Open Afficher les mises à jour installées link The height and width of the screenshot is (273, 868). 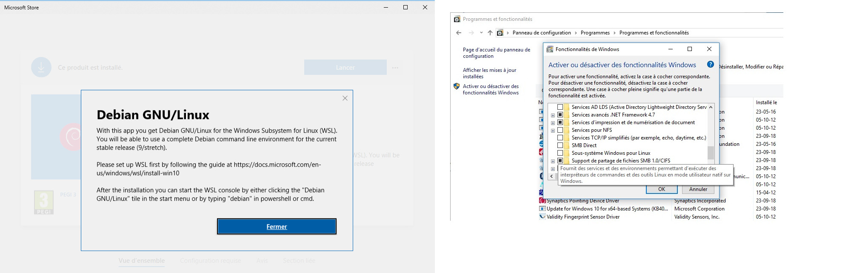coord(489,73)
